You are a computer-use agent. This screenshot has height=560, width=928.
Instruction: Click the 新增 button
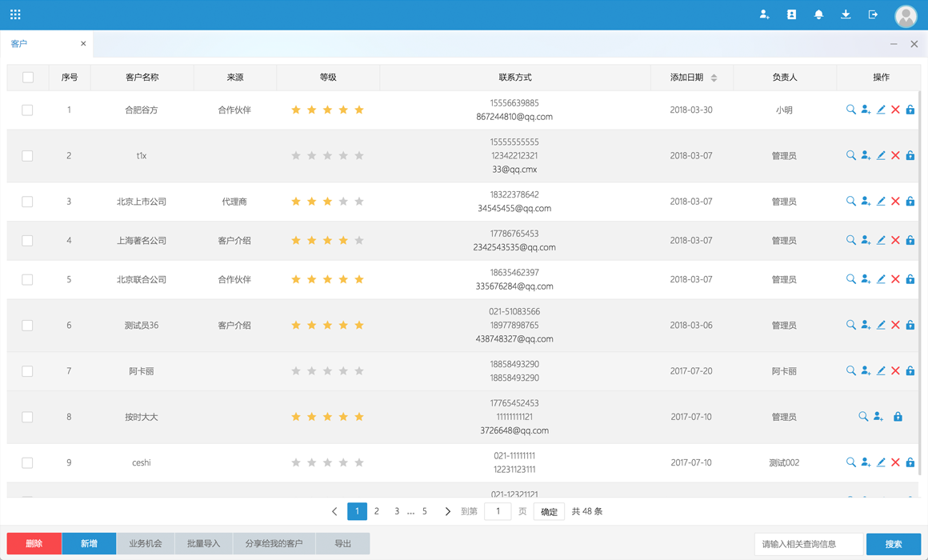click(x=90, y=543)
